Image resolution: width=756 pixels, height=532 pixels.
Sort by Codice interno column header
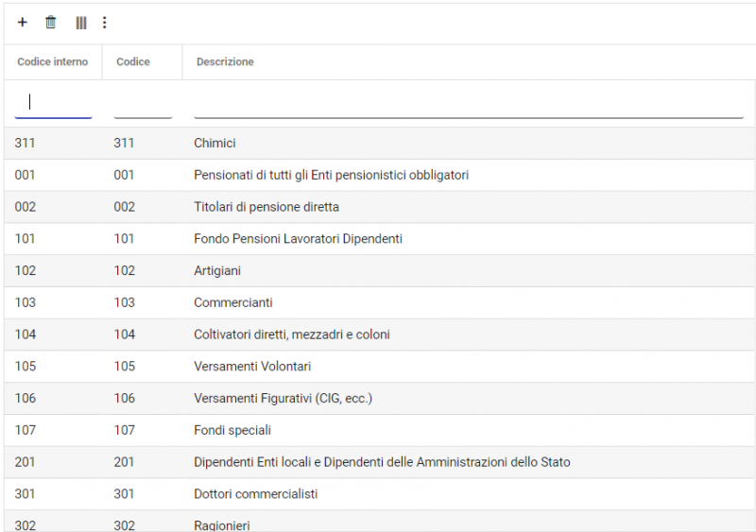(x=53, y=62)
